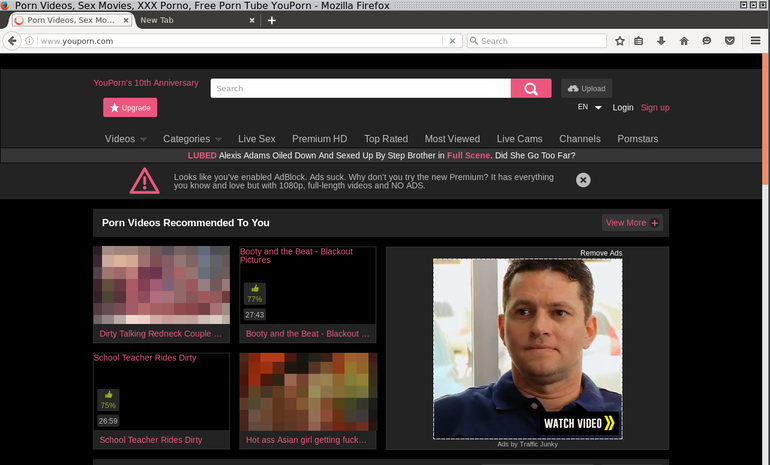This screenshot has width=770, height=465.
Task: Click the page's vertical scrollbar thumb
Action: (x=765, y=119)
